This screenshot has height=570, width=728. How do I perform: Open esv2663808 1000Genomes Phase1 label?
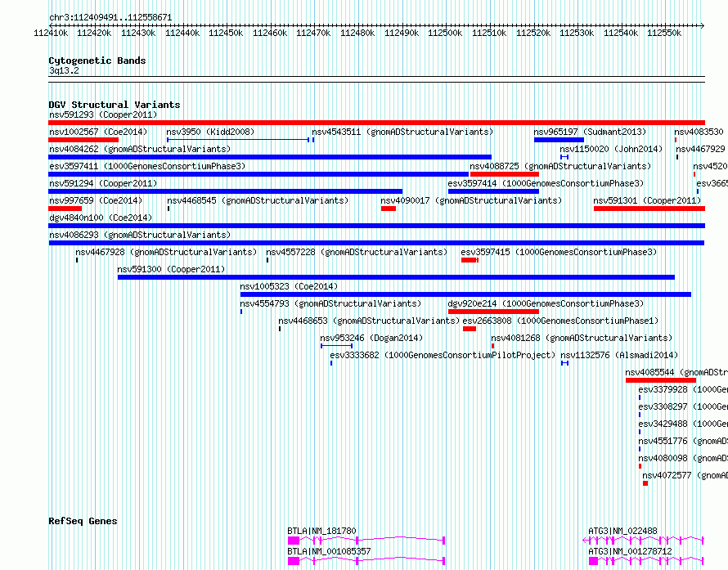[x=560, y=321]
